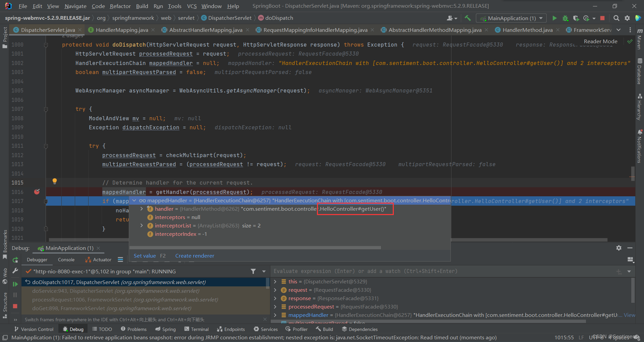The height and width of the screenshot is (342, 644).
Task: Show the hidden editor tabs dropdown
Action: click(x=619, y=30)
